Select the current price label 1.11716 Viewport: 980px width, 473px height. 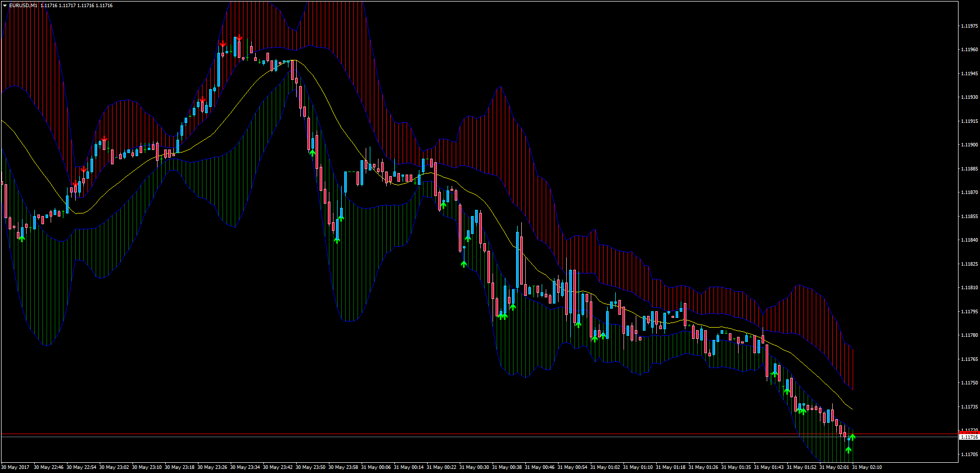[969, 437]
